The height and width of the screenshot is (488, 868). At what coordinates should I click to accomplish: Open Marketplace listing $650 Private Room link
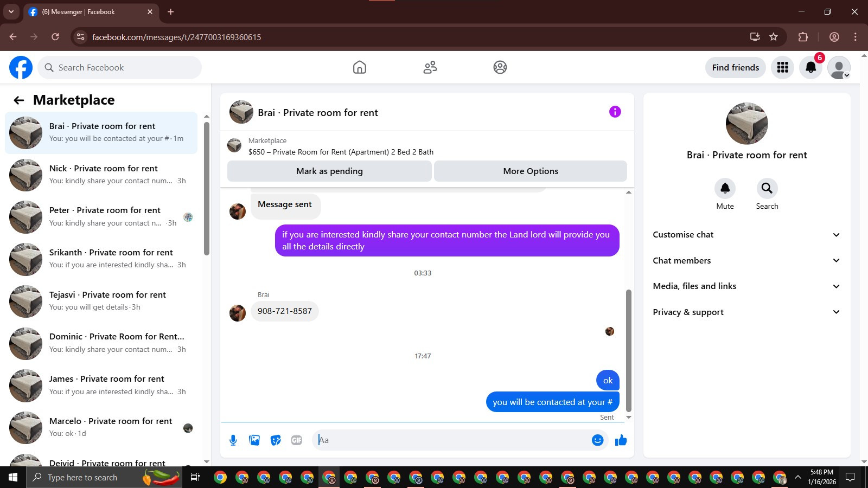[x=341, y=152]
